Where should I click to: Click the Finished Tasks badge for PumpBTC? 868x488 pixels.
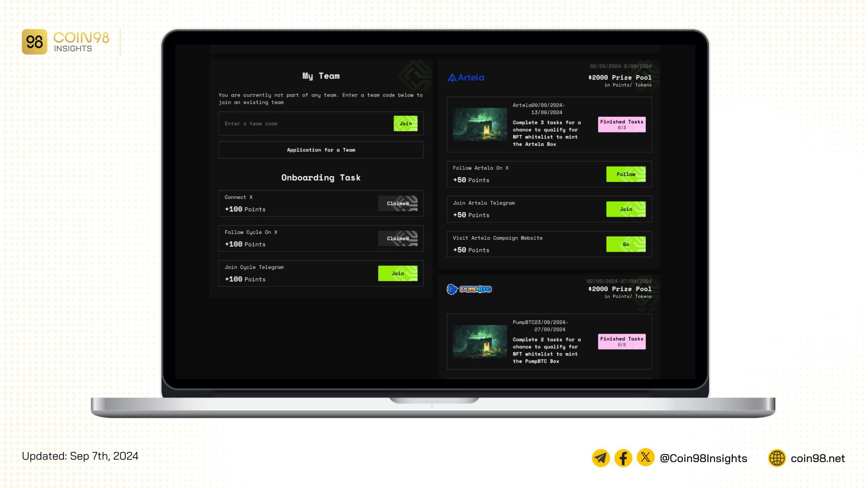click(x=622, y=341)
